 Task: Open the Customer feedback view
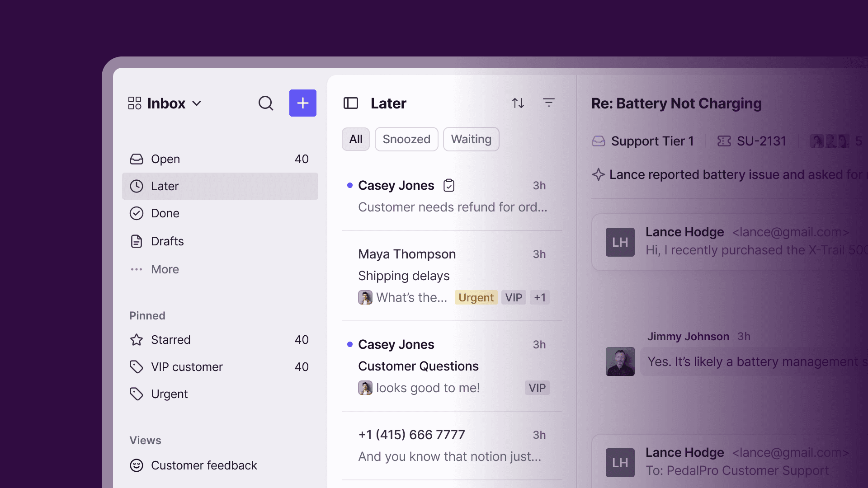[220, 465]
